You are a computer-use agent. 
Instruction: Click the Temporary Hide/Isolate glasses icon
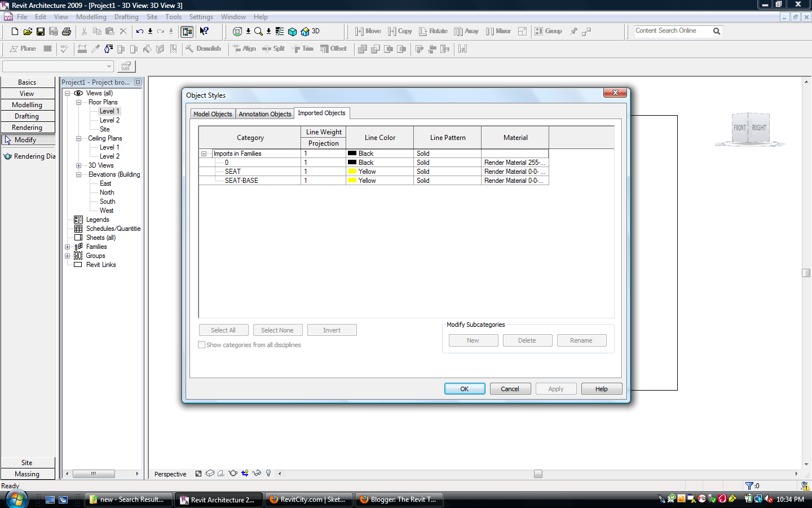(257, 474)
